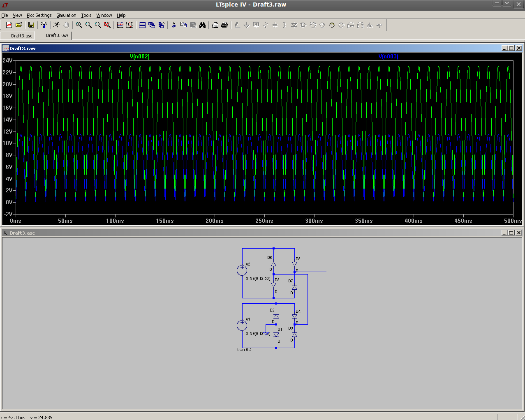Screen dimensions: 525x420
Task: Switch to the Draft3.asc tab
Action: (21, 36)
